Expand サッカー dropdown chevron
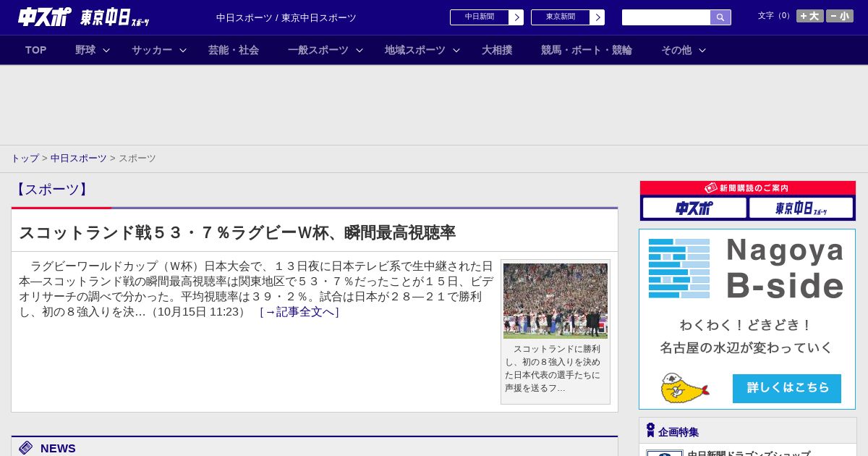 click(x=183, y=50)
